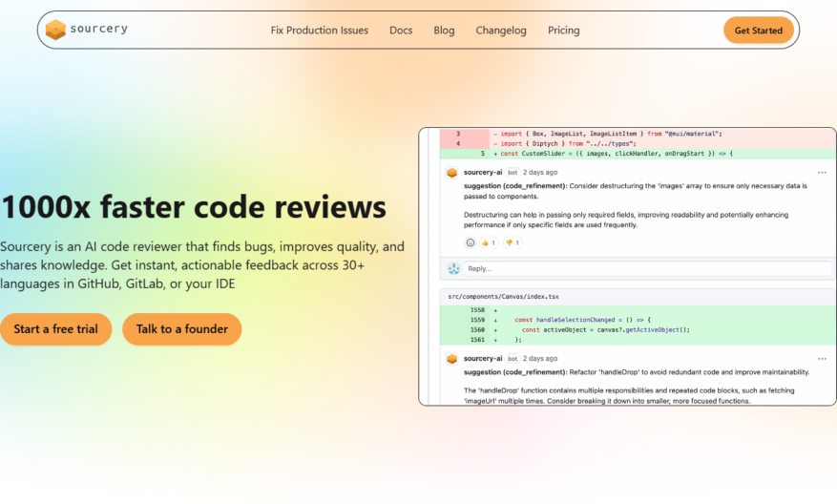Click removed line 3 import Box
The width and height of the screenshot is (837, 504).
pyautogui.click(x=638, y=134)
